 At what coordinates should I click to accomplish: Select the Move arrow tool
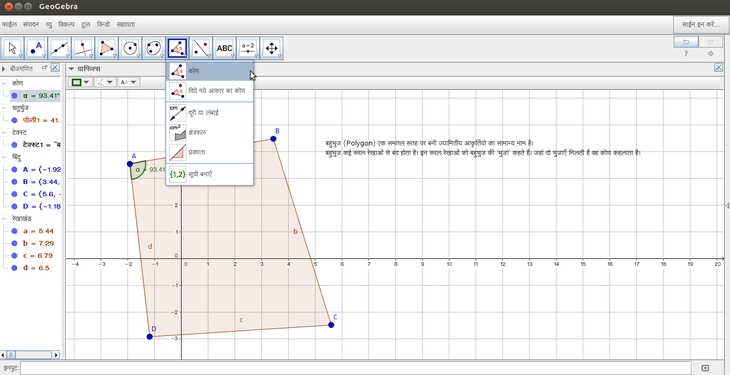coord(13,48)
